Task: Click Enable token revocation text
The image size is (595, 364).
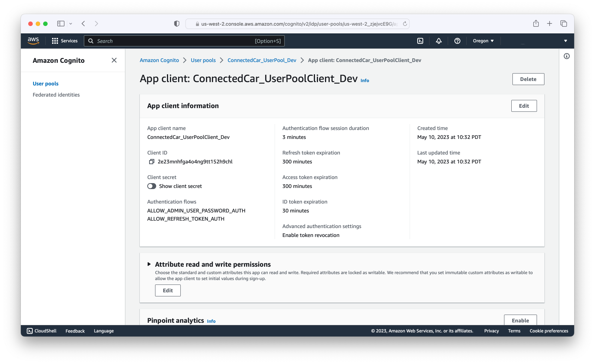Action: click(311, 235)
